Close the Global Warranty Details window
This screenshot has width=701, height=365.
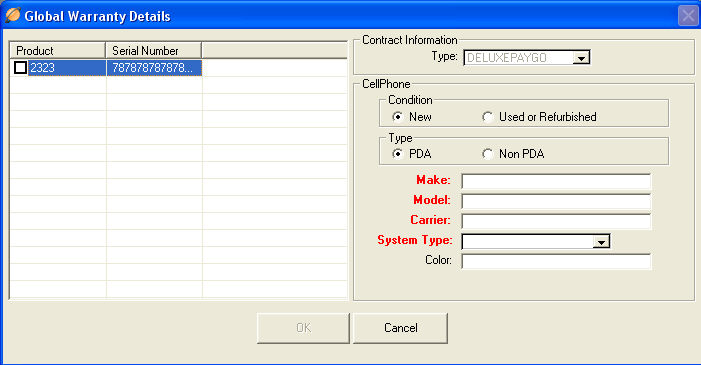pos(688,16)
